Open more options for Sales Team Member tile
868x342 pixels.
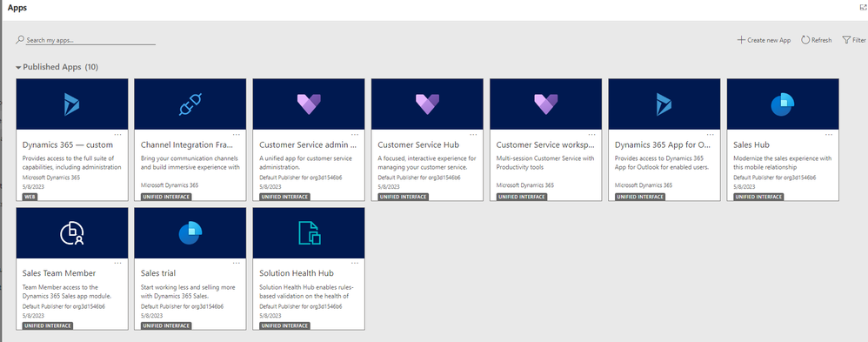[118, 263]
